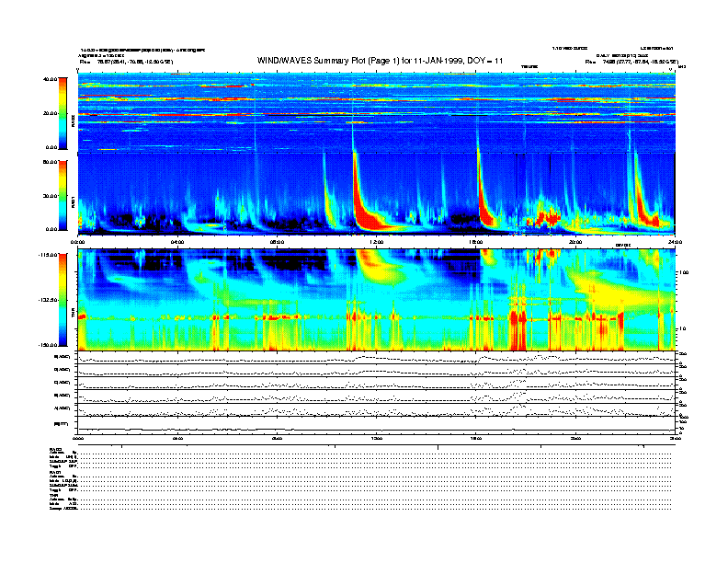728x563 pixels.
Task: Click the 16:00 tick label under RAD1 spectrogram
Action: [475, 242]
